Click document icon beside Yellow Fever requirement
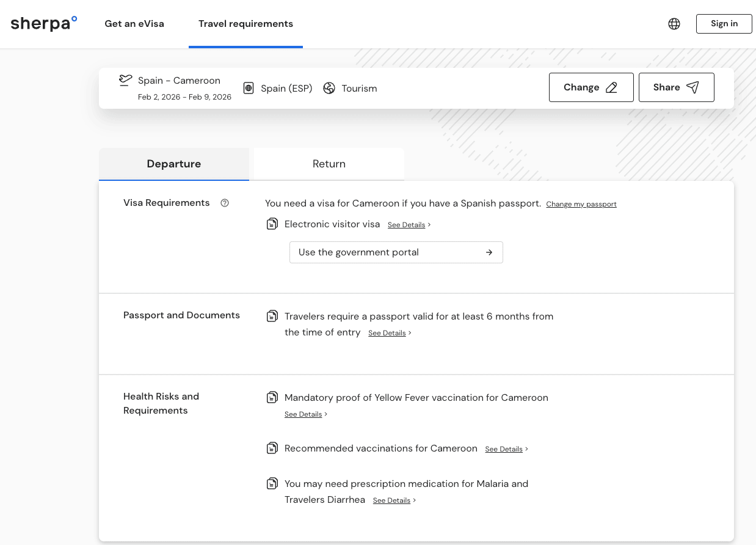Image resolution: width=756 pixels, height=545 pixels. click(x=272, y=398)
